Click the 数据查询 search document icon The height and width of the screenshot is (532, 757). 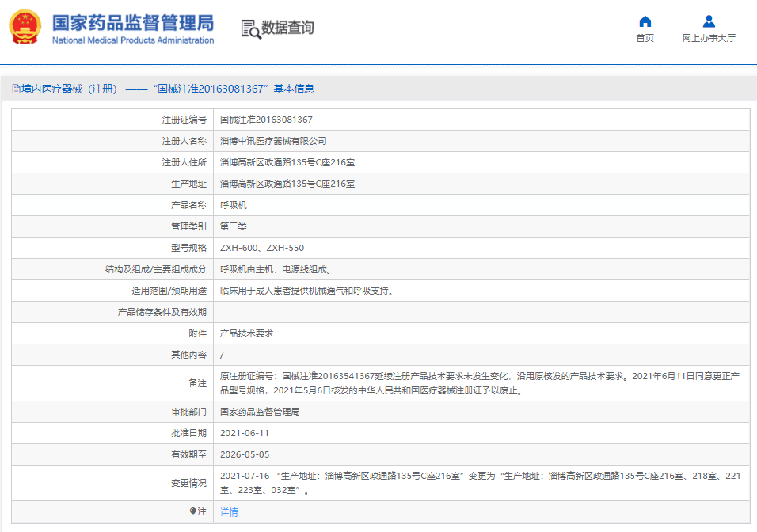(250, 28)
